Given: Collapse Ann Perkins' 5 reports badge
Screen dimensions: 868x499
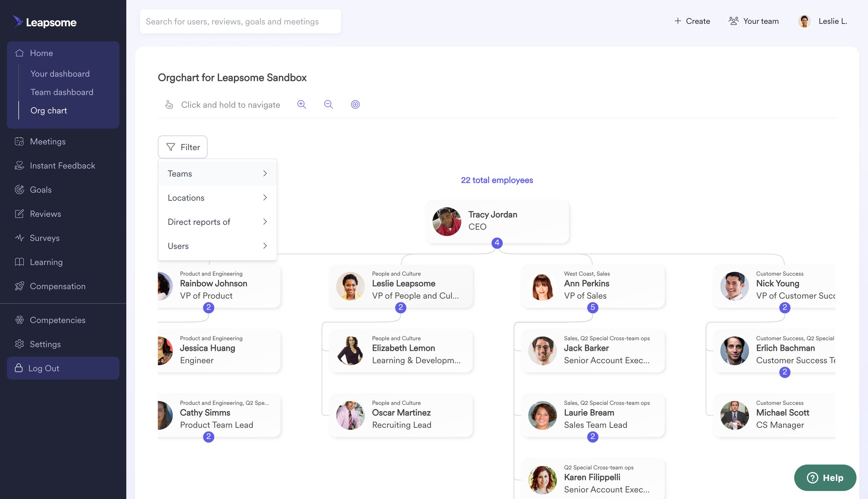Looking at the screenshot, I should tap(593, 308).
